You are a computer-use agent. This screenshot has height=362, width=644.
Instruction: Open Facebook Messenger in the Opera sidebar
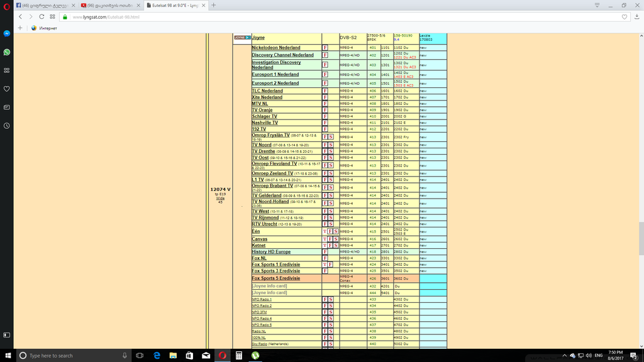pyautogui.click(x=6, y=34)
